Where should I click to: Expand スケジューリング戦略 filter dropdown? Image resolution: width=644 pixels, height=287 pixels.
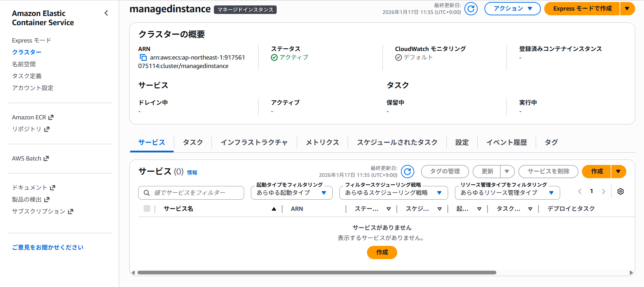click(x=393, y=193)
